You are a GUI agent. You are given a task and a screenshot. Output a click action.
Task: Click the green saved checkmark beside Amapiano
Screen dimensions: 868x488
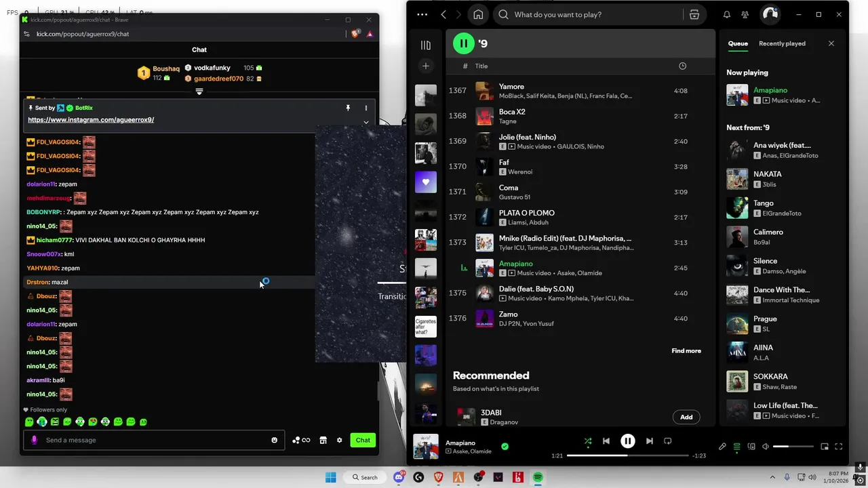pos(505,447)
